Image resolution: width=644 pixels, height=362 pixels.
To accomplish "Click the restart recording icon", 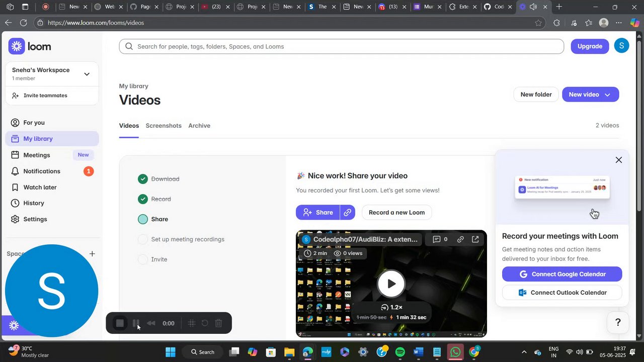I will (x=205, y=323).
